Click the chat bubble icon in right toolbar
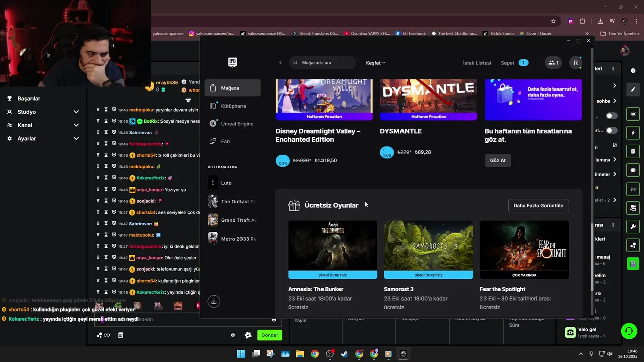 633,170
